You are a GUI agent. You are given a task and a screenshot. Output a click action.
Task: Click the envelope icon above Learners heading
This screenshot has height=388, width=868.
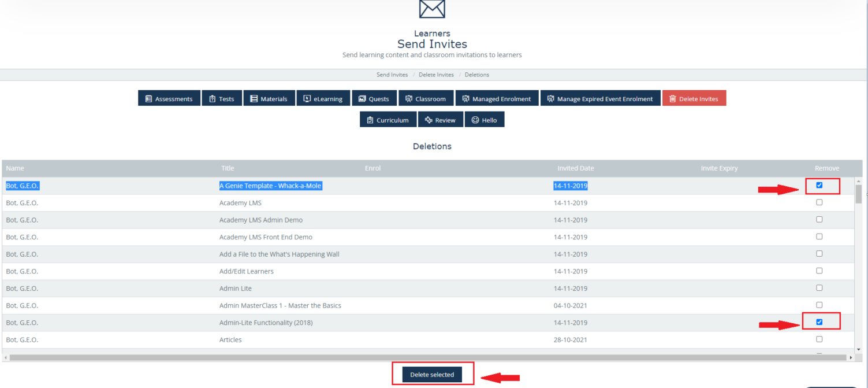pyautogui.click(x=432, y=9)
